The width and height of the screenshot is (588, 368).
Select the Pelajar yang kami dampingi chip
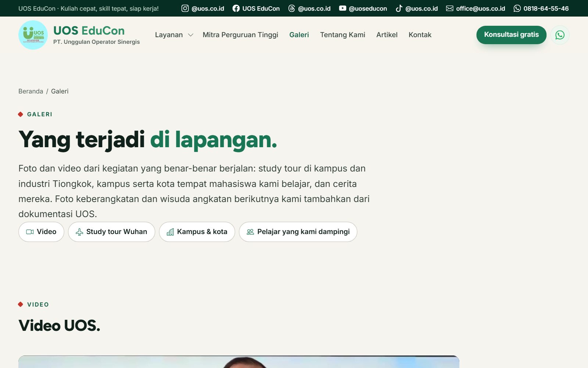(x=298, y=232)
